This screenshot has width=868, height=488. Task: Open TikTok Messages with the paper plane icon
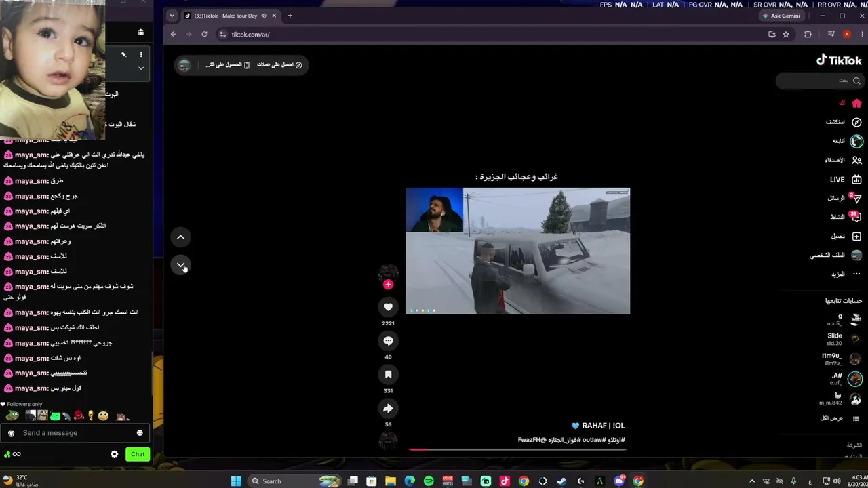click(x=856, y=199)
